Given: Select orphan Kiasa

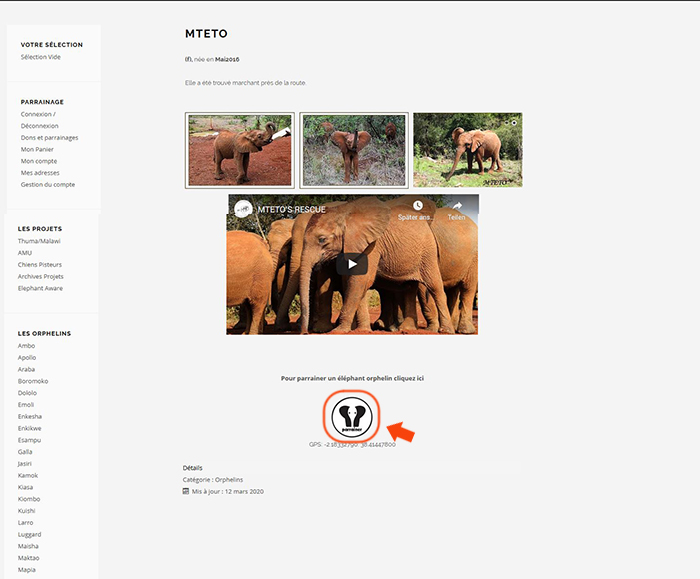Looking at the screenshot, I should (25, 487).
